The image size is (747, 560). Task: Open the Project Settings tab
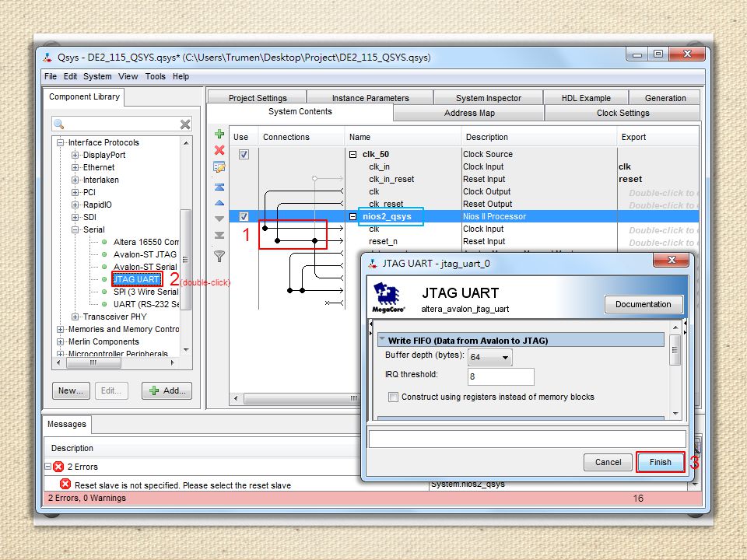coord(258,98)
